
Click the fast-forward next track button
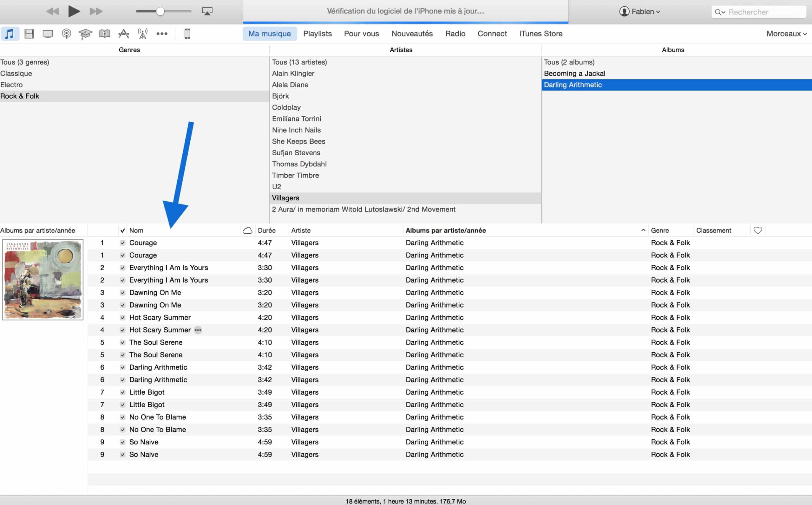tap(96, 11)
